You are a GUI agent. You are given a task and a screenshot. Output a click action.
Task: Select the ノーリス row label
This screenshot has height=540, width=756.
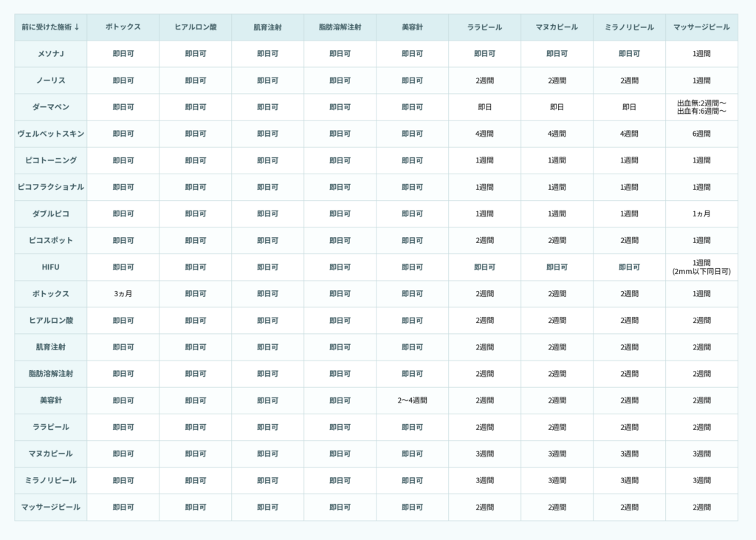(51, 81)
